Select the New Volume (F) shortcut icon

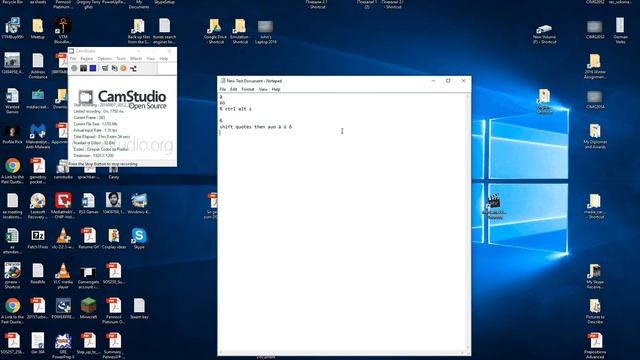[544, 34]
